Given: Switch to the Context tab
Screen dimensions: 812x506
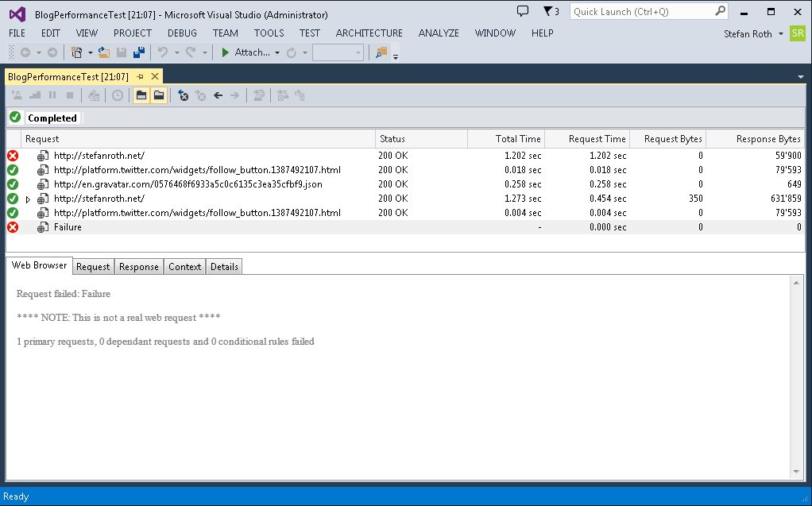Looking at the screenshot, I should (x=185, y=267).
